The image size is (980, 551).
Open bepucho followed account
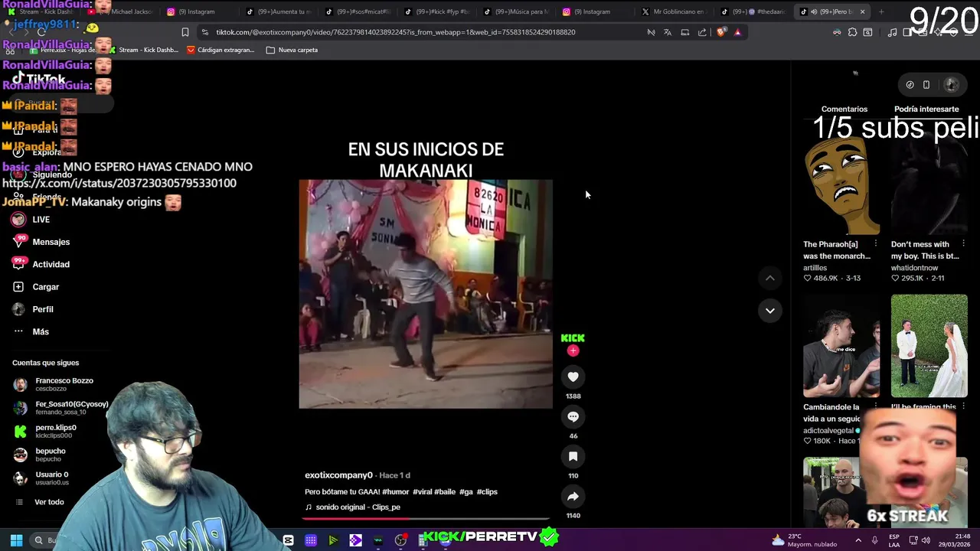pyautogui.click(x=40, y=455)
